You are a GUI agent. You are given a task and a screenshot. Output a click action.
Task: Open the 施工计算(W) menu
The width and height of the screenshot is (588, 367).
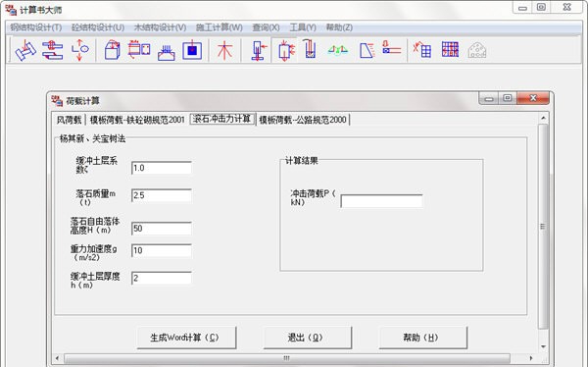[219, 27]
